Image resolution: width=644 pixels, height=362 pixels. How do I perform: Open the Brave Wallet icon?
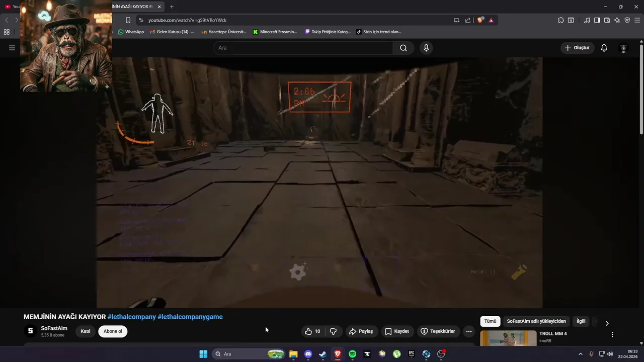(607, 20)
